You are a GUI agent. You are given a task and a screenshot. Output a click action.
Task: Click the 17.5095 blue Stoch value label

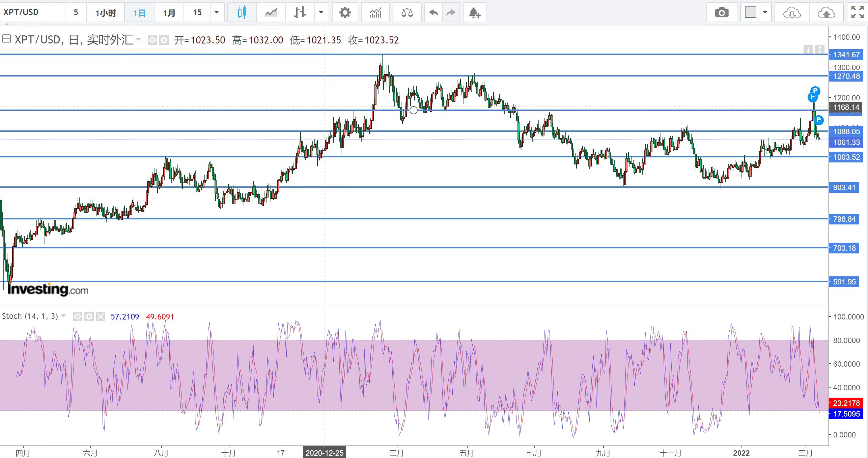(x=846, y=414)
